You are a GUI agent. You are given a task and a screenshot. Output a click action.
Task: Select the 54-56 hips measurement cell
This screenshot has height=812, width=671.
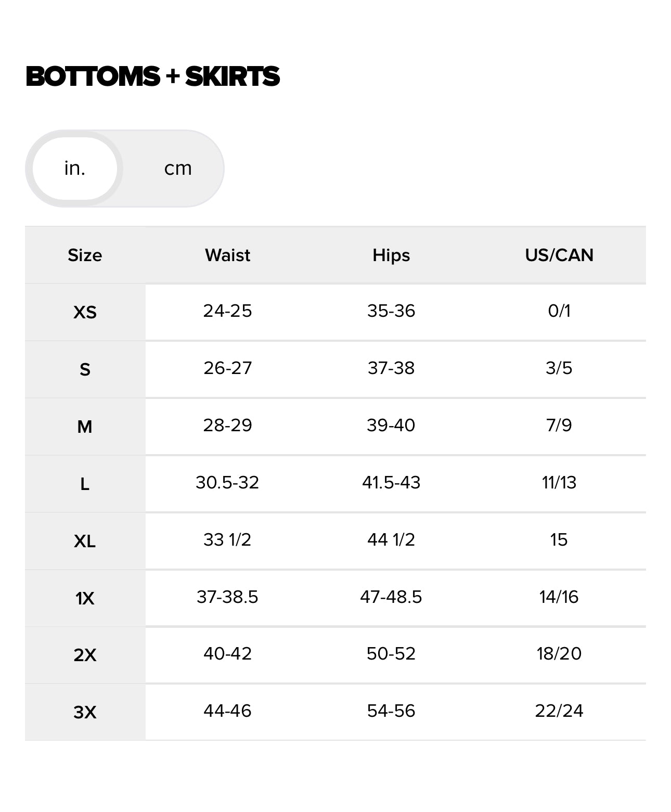pyautogui.click(x=391, y=711)
